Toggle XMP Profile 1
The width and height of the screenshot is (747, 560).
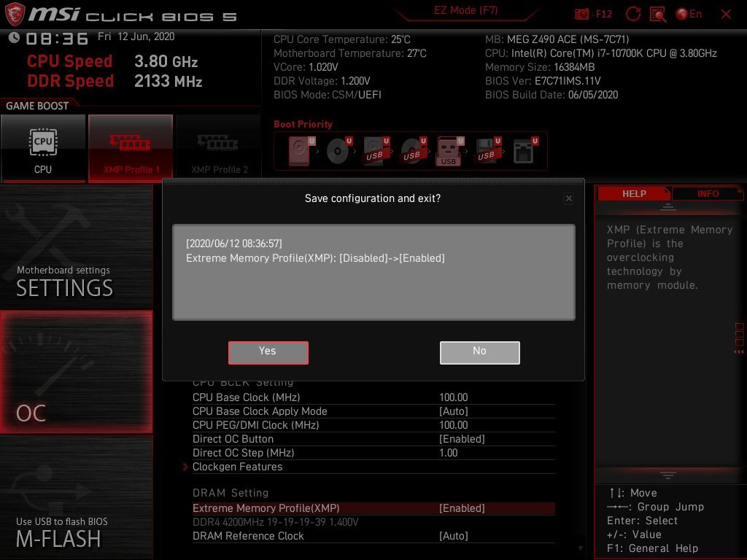click(x=131, y=148)
